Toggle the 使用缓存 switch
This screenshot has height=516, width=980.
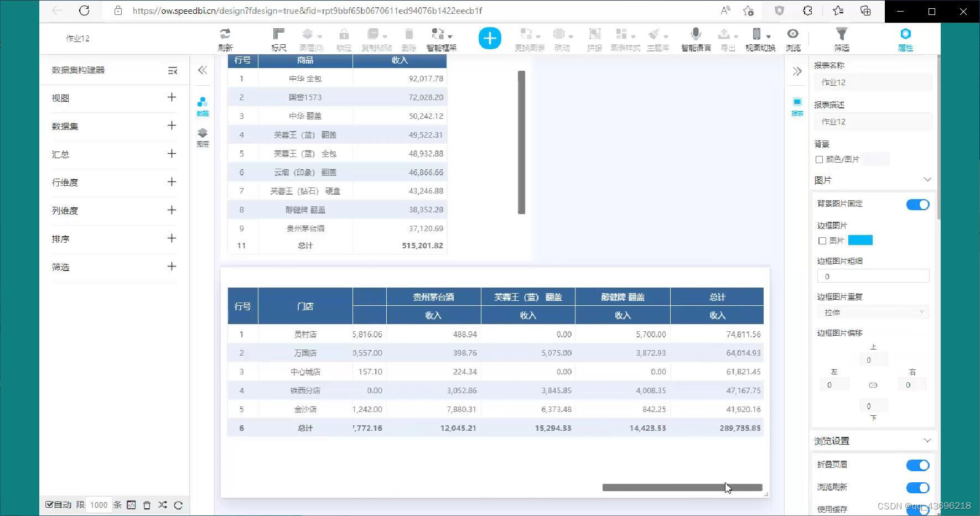917,510
